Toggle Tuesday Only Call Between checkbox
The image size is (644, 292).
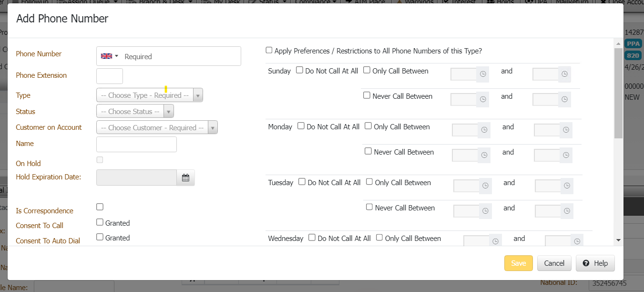(369, 182)
